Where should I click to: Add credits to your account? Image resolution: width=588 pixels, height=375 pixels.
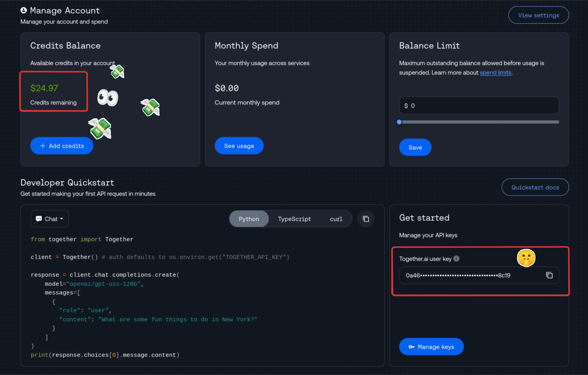point(62,146)
